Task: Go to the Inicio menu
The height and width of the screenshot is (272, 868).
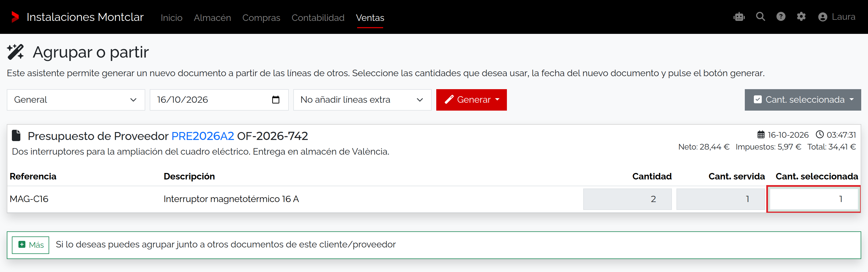Action: point(172,17)
